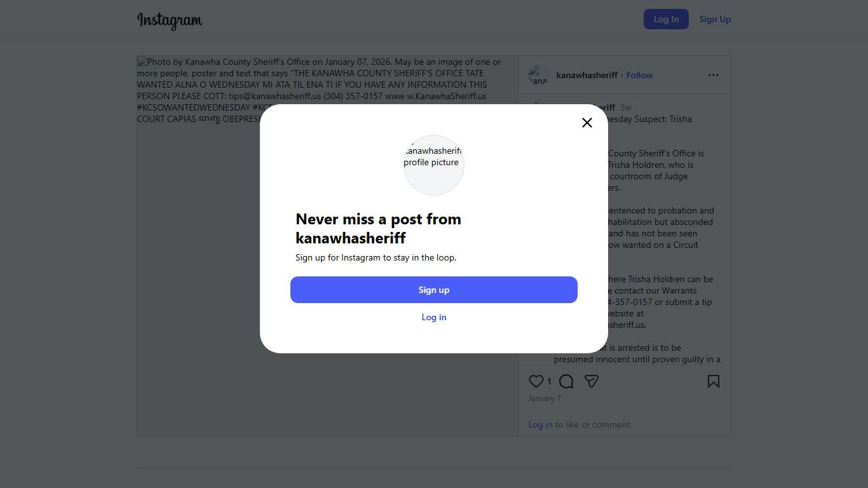Click the Share paper plane icon
The image size is (868, 488).
point(592,381)
